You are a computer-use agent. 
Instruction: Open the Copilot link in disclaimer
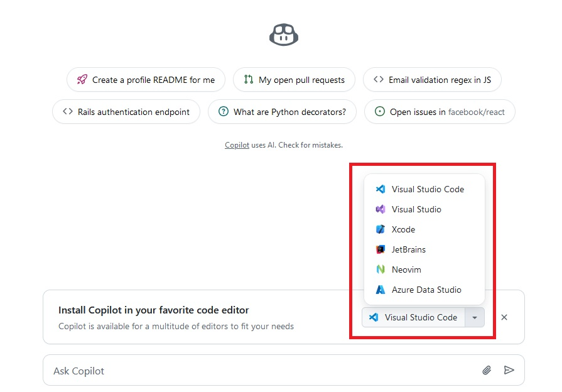coord(237,145)
